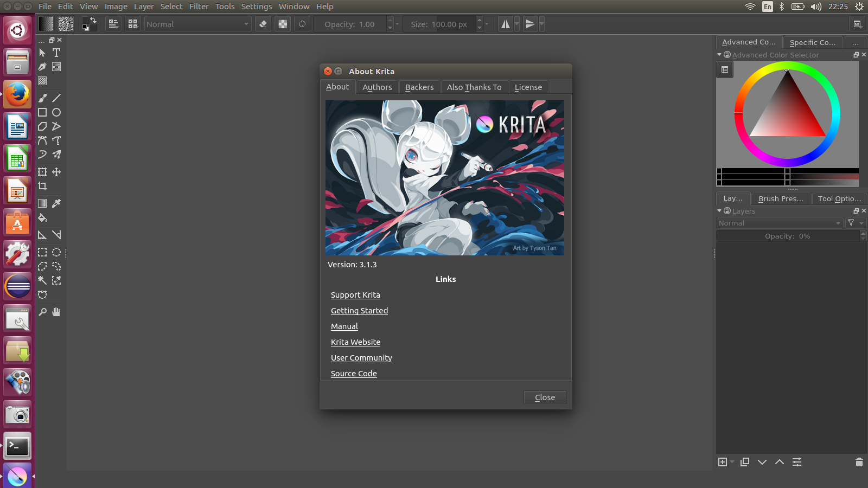Collapse the Advanced Color Selector docker

point(719,55)
